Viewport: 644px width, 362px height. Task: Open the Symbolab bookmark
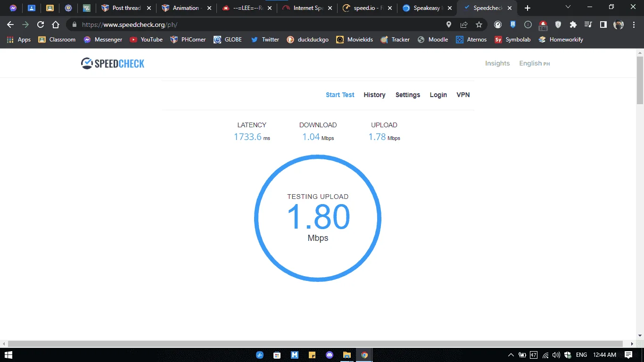click(x=512, y=40)
